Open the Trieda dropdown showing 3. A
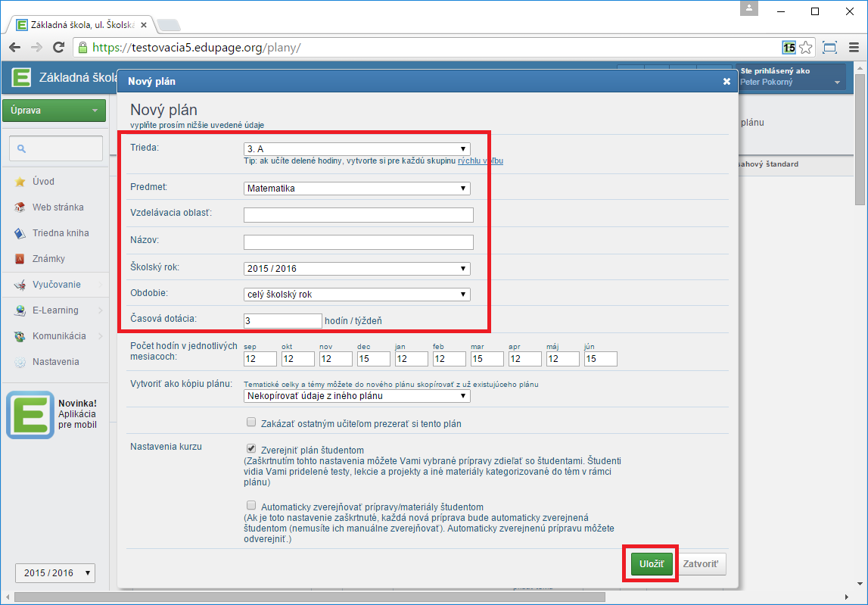The height and width of the screenshot is (605, 868). (357, 149)
